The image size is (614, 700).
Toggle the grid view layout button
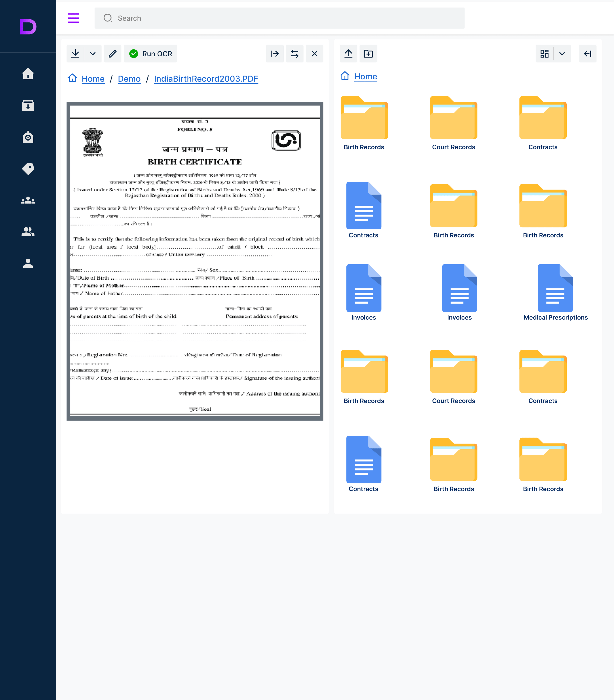tap(544, 54)
